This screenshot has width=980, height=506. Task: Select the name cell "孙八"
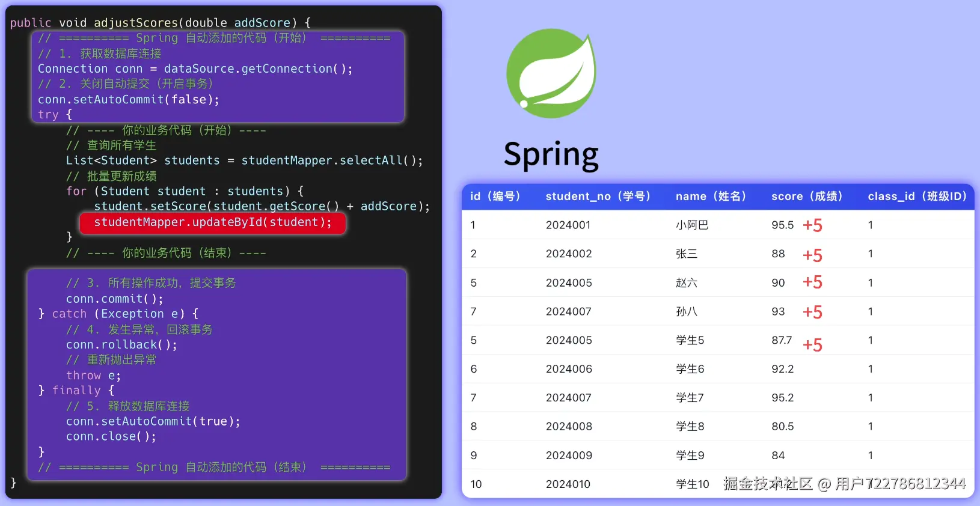[687, 311]
